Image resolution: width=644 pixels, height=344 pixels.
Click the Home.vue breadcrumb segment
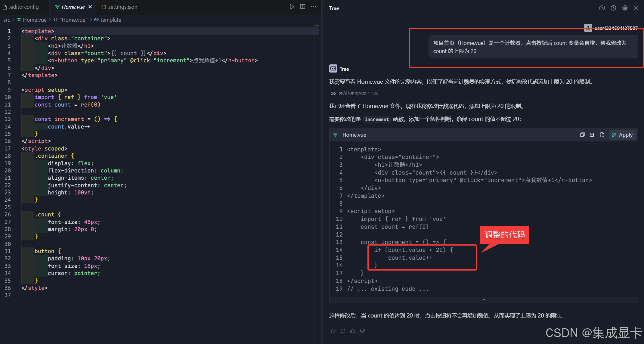(32, 20)
